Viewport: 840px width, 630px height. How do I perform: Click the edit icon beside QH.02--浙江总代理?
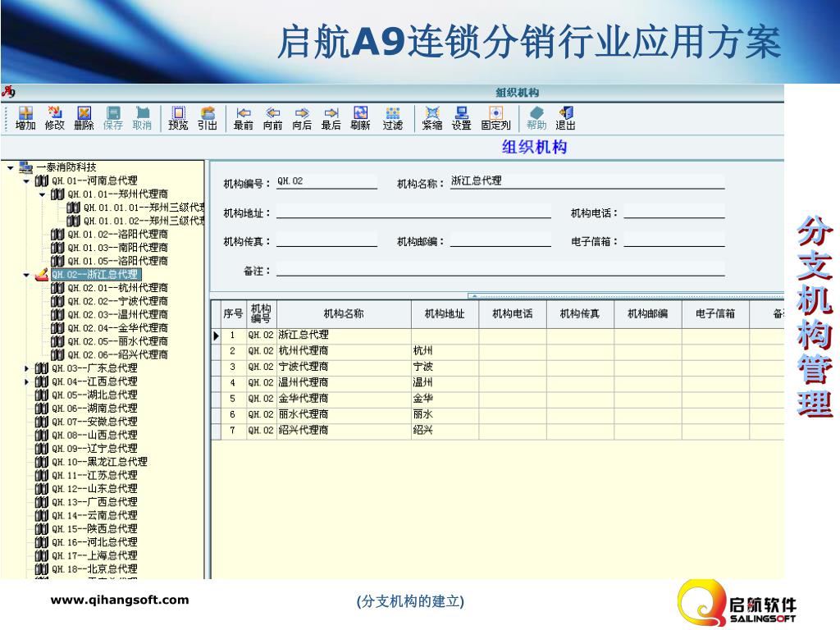[42, 274]
